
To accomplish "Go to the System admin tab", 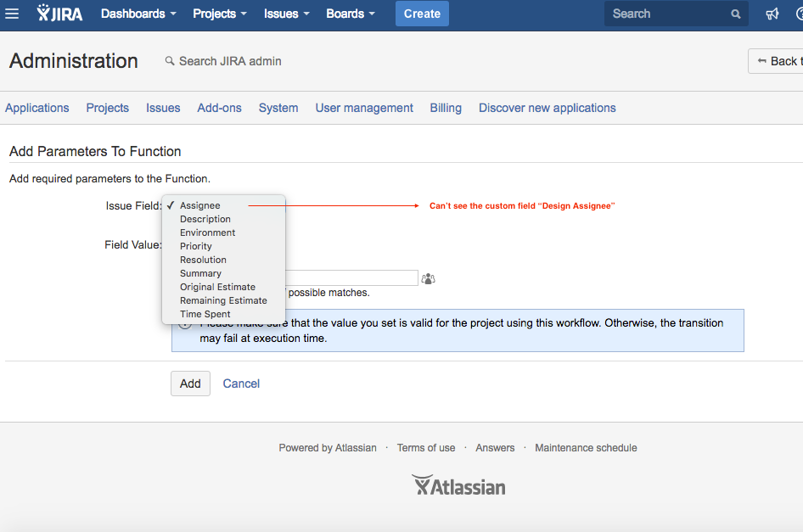I will click(x=278, y=108).
